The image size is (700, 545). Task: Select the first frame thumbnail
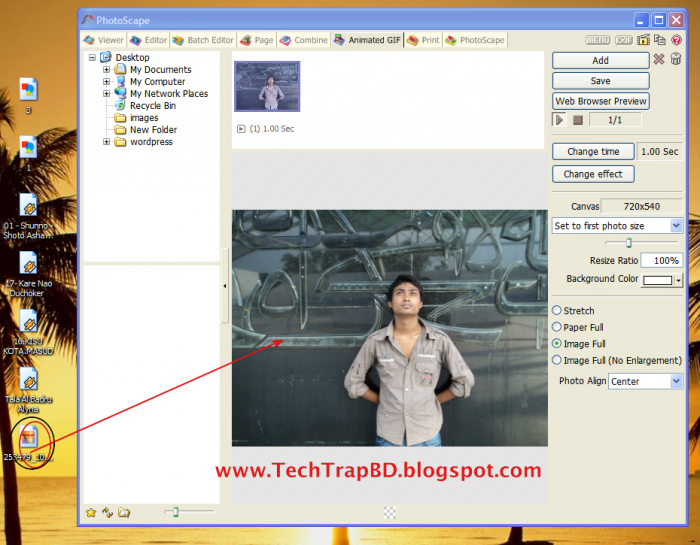pyautogui.click(x=267, y=86)
